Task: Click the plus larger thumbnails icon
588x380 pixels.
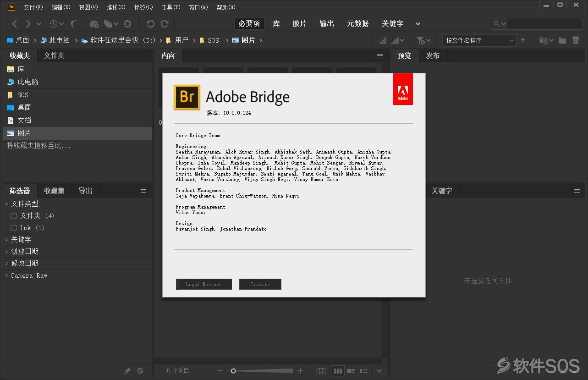Action: (x=300, y=371)
